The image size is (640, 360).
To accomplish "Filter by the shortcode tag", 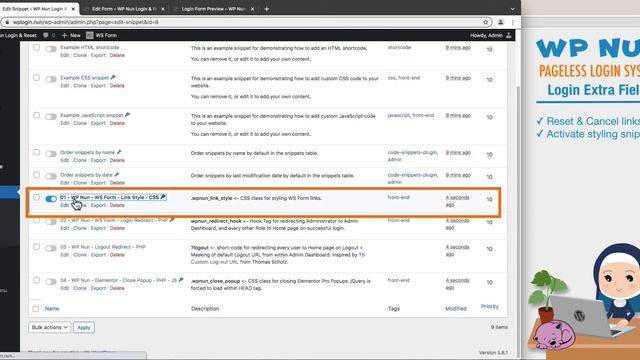I will (x=399, y=47).
